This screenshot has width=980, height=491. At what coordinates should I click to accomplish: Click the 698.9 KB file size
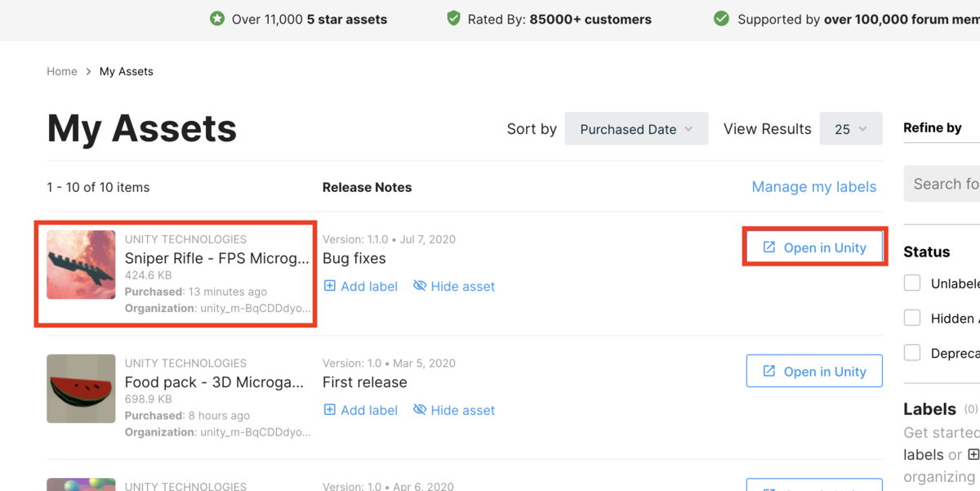coord(148,399)
